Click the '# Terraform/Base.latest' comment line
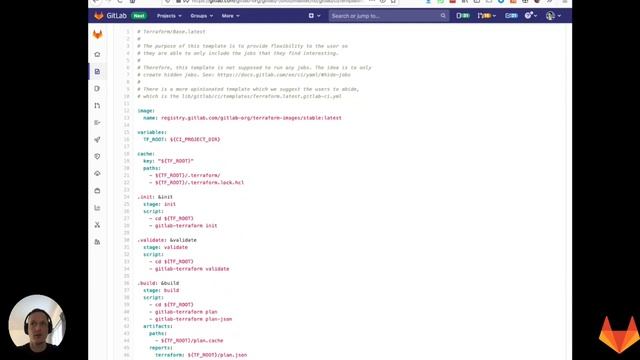The image size is (640, 360). (x=171, y=31)
